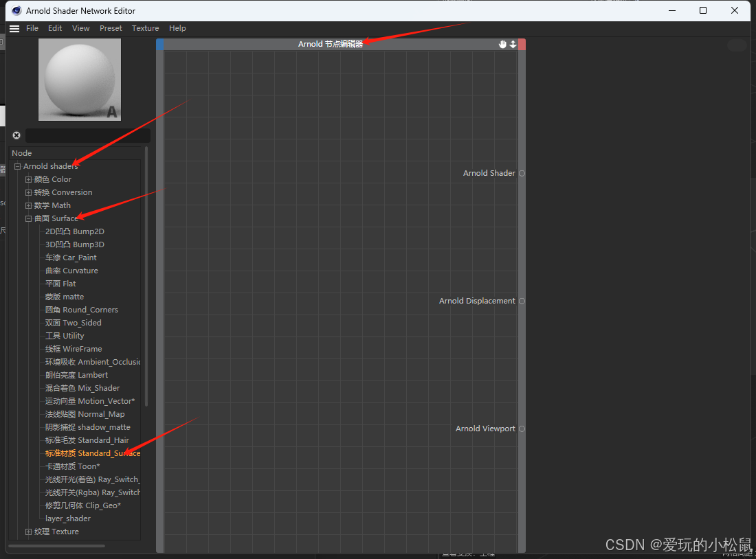Select 修剪几何体 Clip_Geo* node

click(x=83, y=505)
